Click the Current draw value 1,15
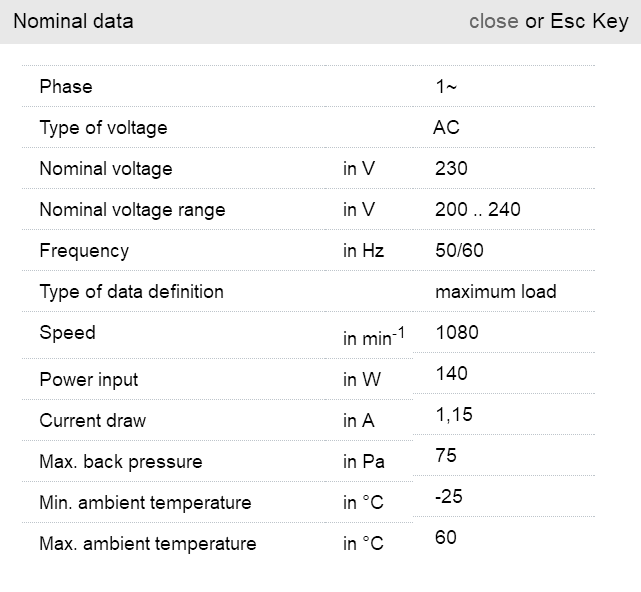The width and height of the screenshot is (641, 592). [x=453, y=415]
